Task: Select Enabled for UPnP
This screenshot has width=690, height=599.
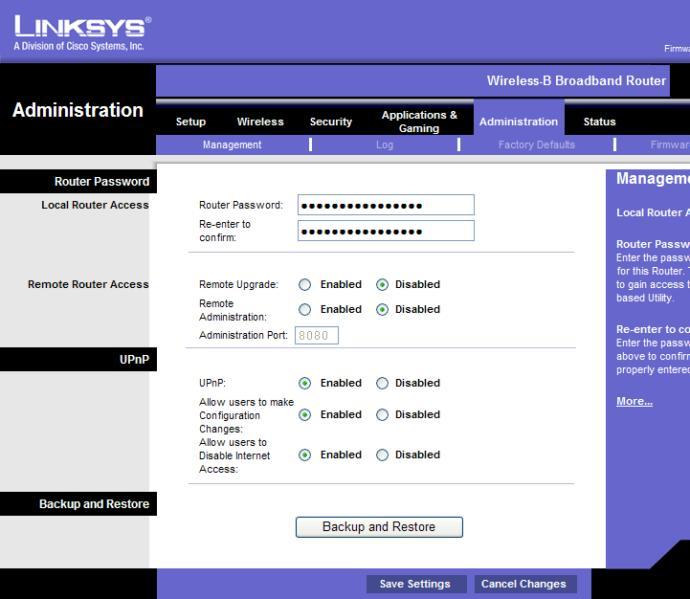Action: [305, 383]
